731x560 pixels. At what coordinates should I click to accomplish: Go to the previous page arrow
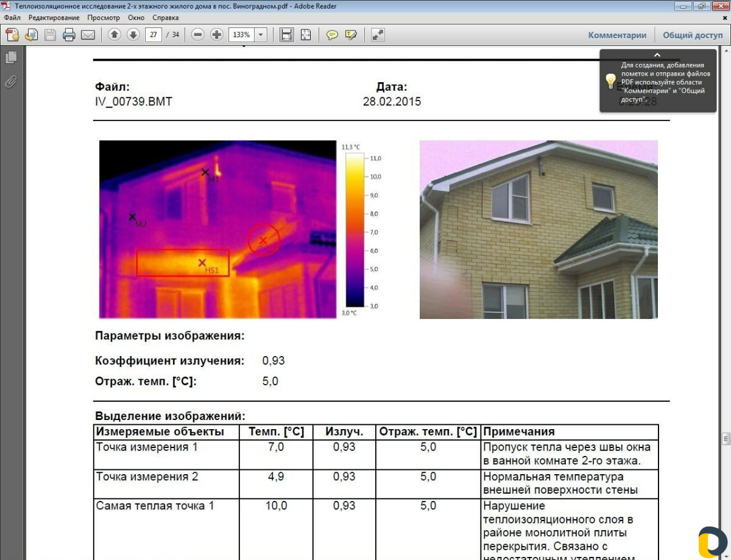[x=114, y=35]
